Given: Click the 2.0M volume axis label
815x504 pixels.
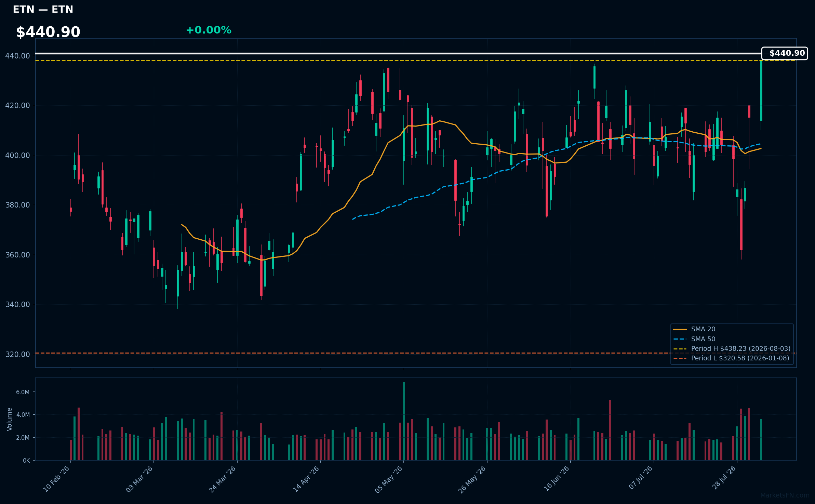Looking at the screenshot, I should pos(23,438).
